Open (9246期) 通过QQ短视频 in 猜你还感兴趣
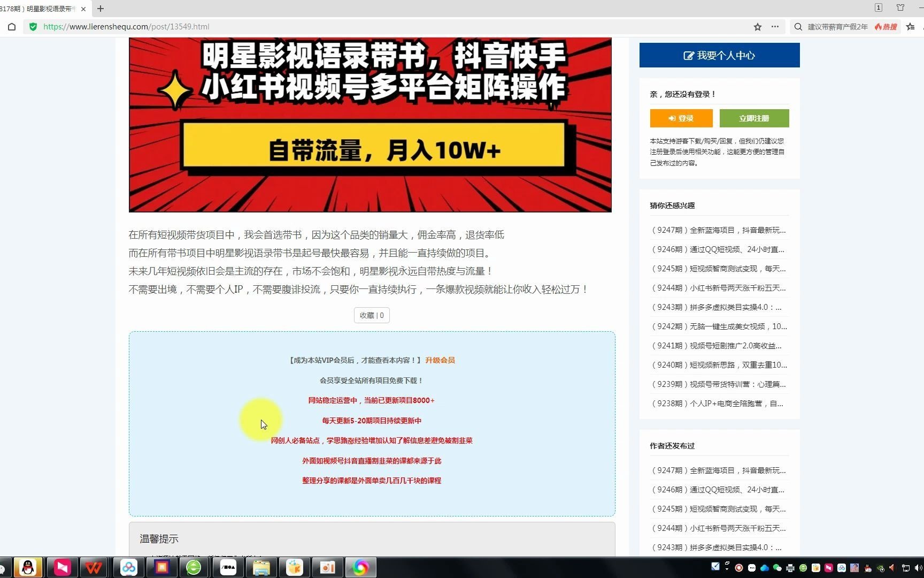This screenshot has height=578, width=924. [718, 249]
